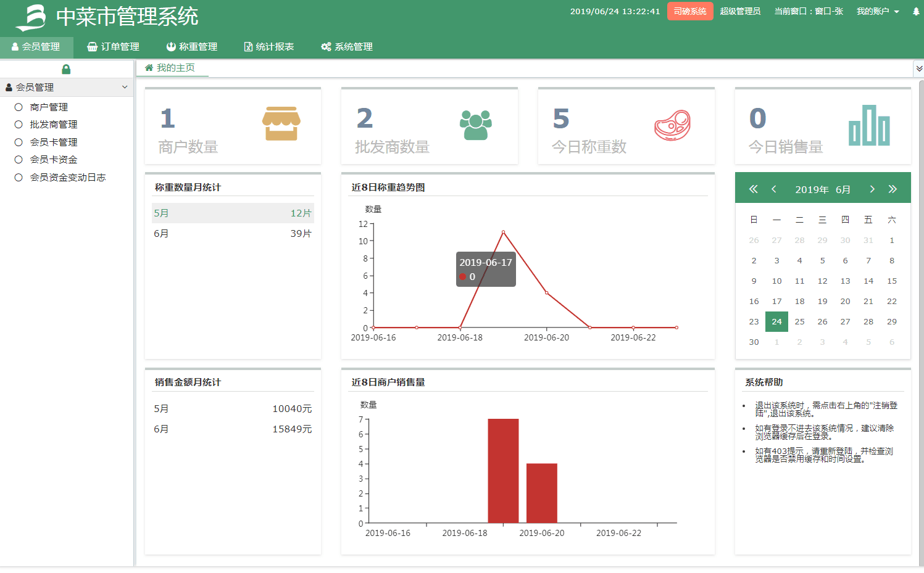Click the 5月 10040元 row in 销售金额月统计
This screenshot has width=924, height=573.
click(x=233, y=409)
